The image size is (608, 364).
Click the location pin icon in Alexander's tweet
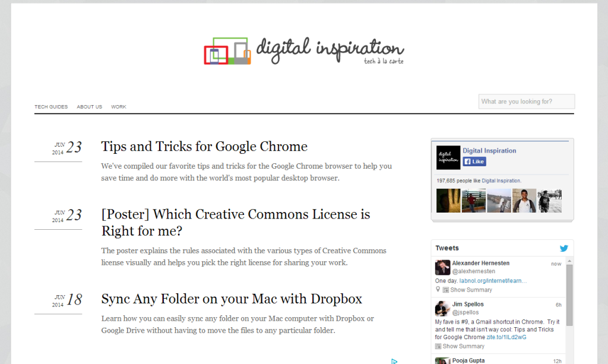point(438,289)
